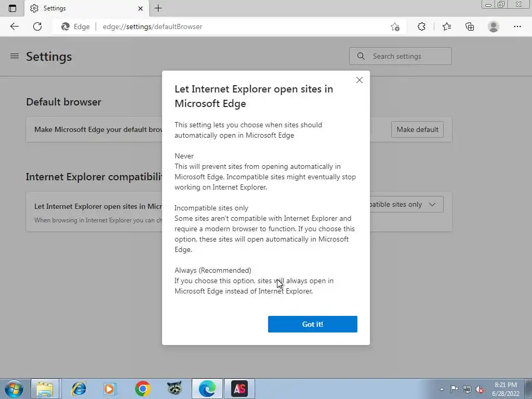Click the Never heading in dialog

click(184, 156)
